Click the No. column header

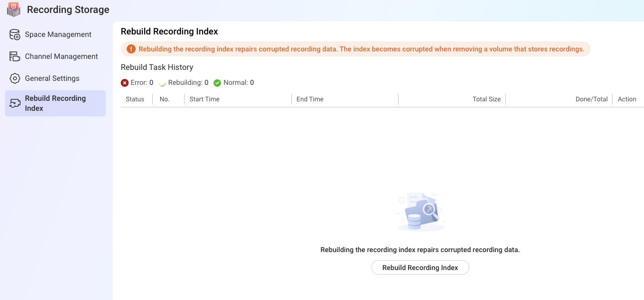tap(165, 99)
